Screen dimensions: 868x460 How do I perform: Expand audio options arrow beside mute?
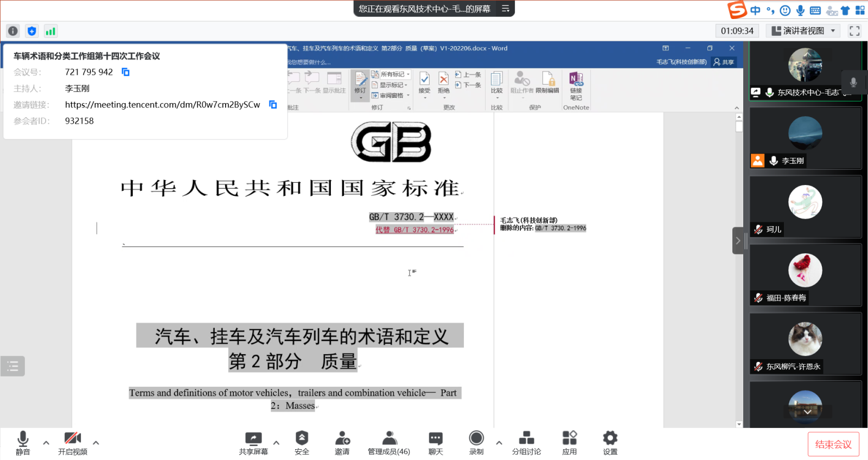click(46, 443)
